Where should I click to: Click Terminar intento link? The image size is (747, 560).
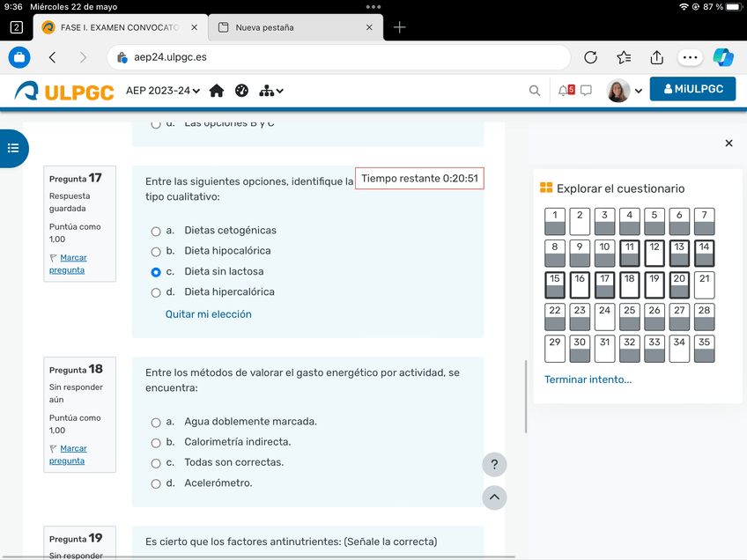coord(588,379)
